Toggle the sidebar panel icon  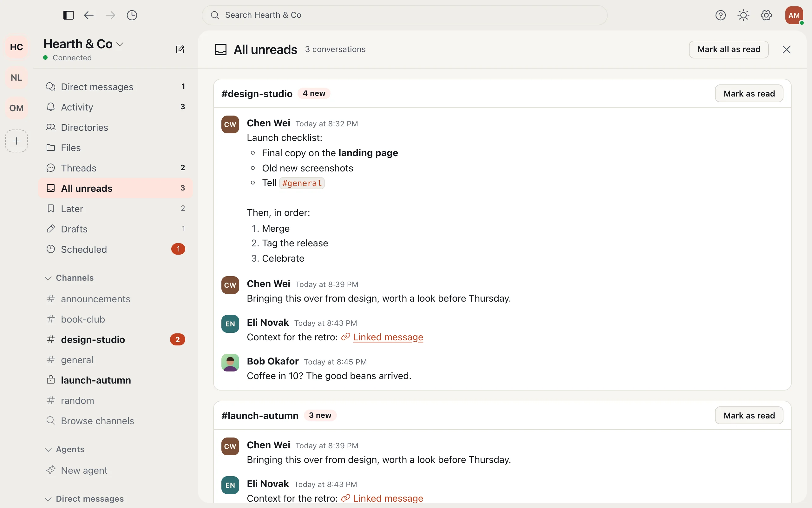coord(69,15)
